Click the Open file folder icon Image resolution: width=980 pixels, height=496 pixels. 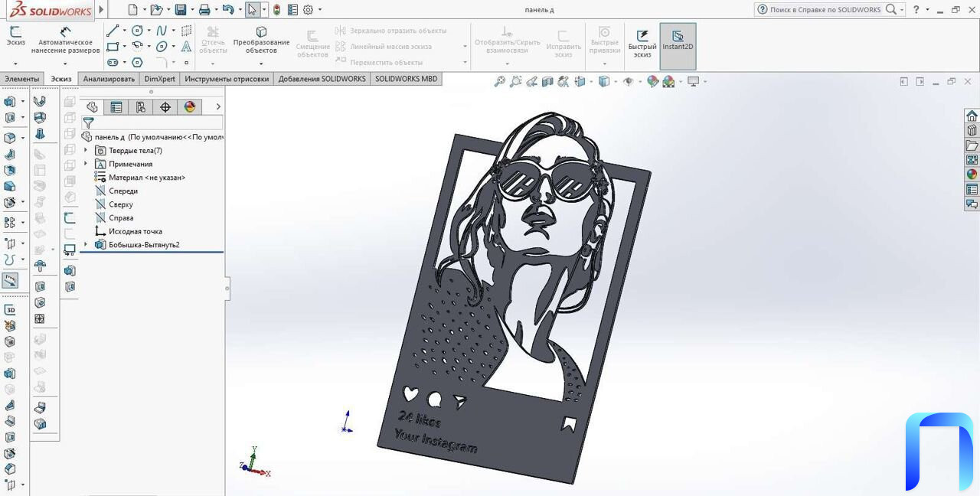coord(156,10)
